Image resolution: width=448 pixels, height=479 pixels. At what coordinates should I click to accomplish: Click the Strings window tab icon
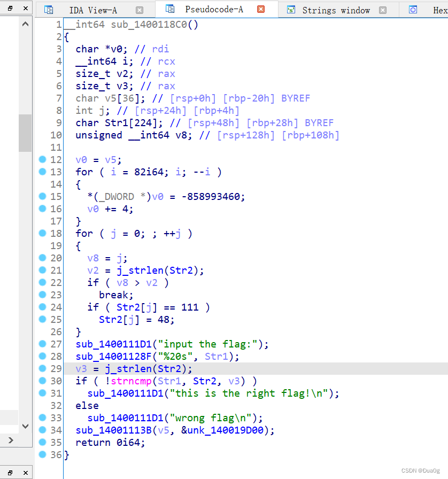tap(291, 10)
